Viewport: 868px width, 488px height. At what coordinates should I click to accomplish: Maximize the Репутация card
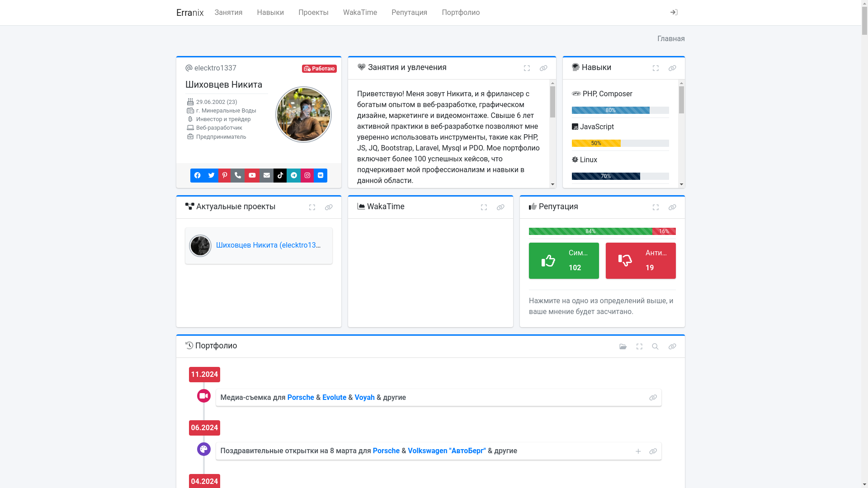(x=656, y=207)
